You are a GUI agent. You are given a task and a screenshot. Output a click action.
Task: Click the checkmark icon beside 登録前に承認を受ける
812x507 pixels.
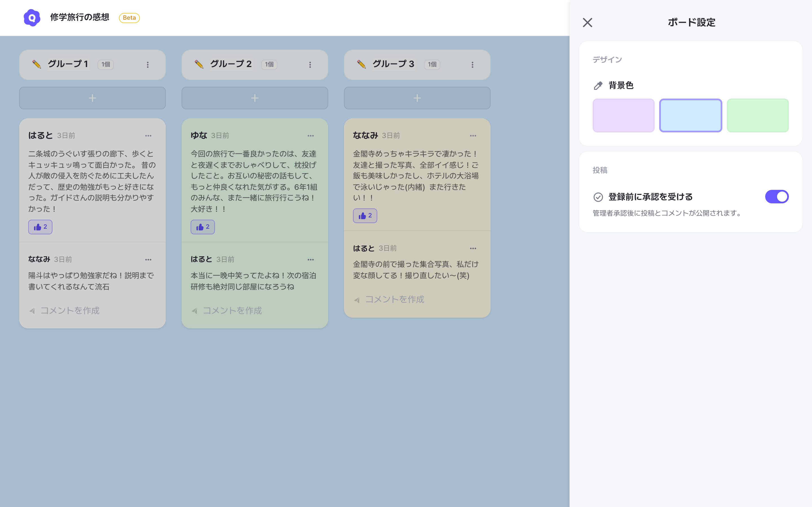point(598,197)
